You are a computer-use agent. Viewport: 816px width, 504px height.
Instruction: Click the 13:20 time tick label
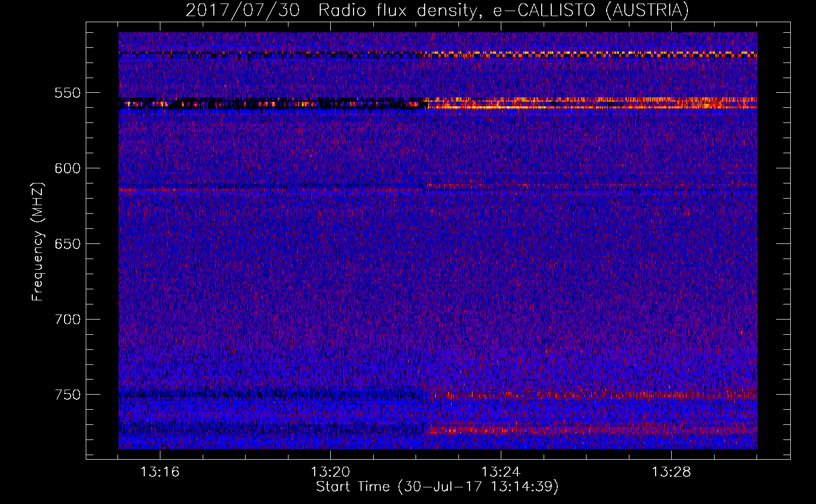coord(330,472)
